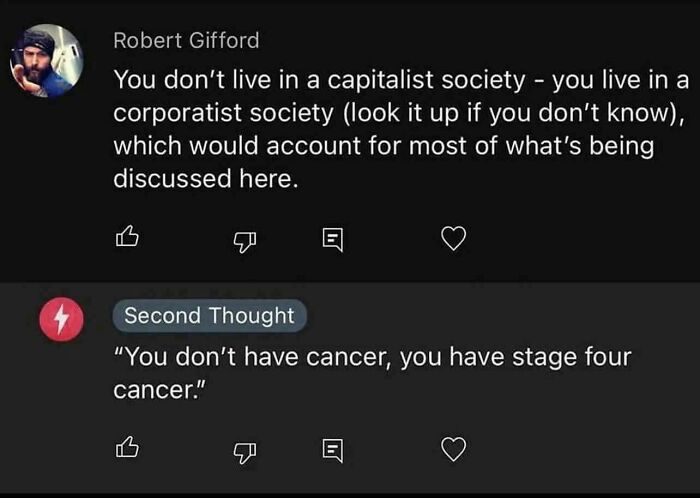Select the word "capitalist" in Robert's comment
Viewport: 700px width, 498px height.
[379, 78]
